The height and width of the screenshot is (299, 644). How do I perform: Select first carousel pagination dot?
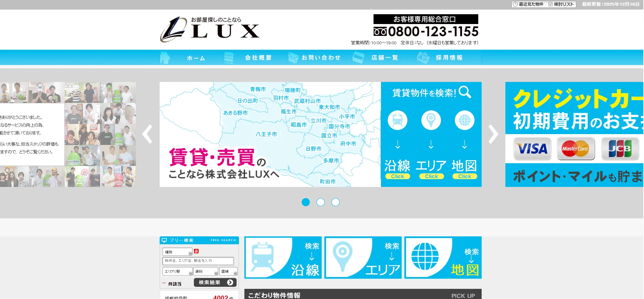tap(306, 202)
